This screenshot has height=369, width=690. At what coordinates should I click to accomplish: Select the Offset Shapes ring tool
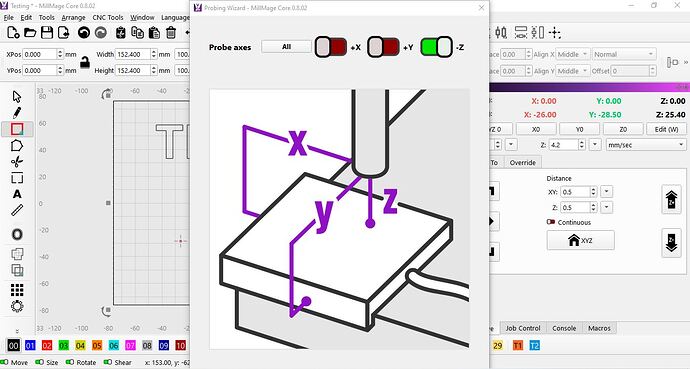click(17, 234)
